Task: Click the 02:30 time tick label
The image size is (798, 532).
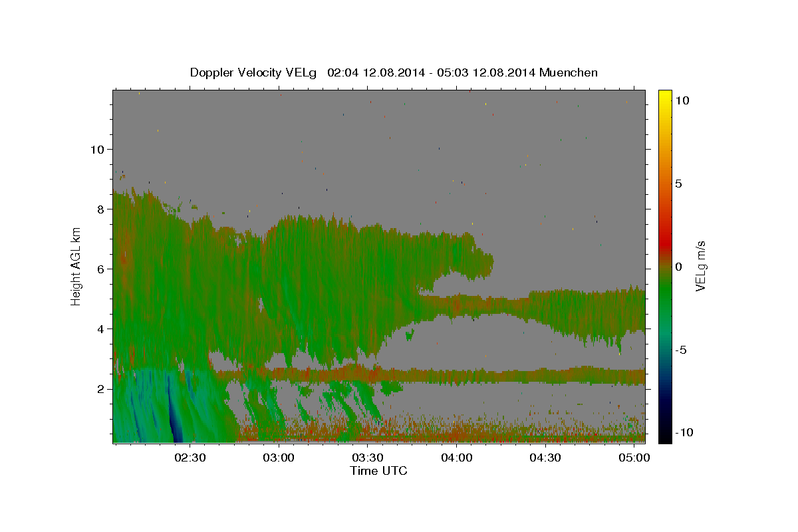Action: click(190, 458)
